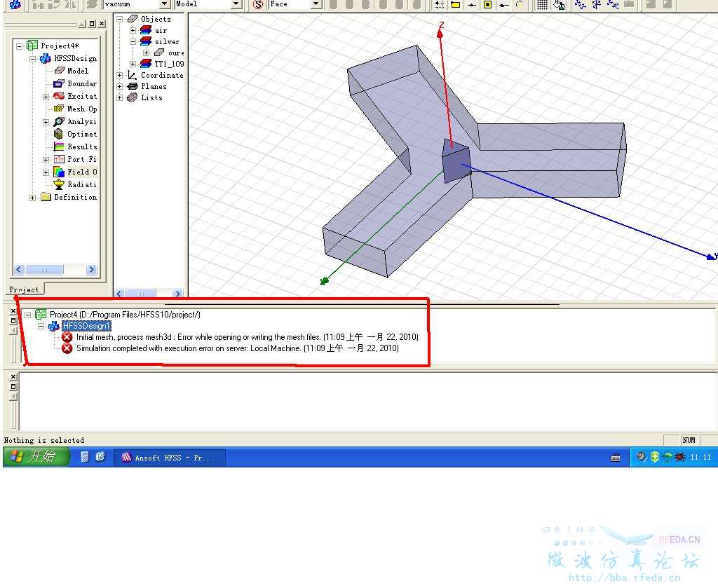Screen dimensions: 718x588
Task: Click Ansoft HFSS taskbar button
Action: [x=170, y=458]
